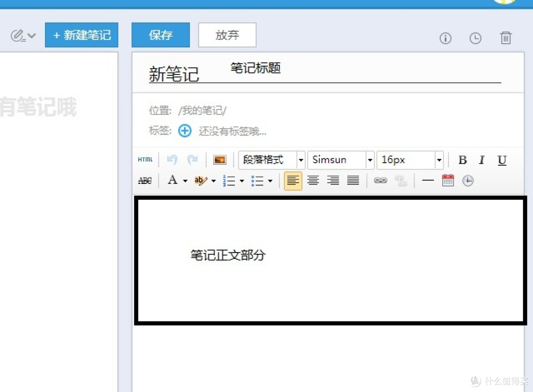The image size is (533, 392).
Task: Justify the text alignment
Action: [353, 180]
